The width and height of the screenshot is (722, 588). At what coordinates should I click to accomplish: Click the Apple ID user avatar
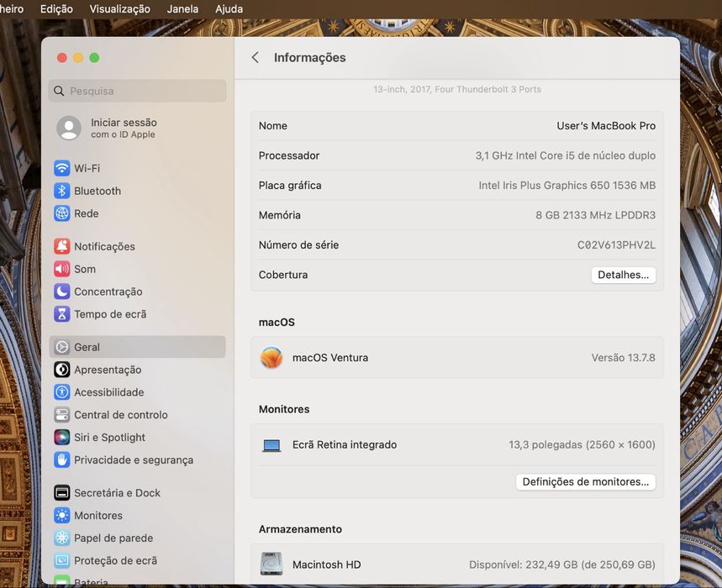tap(69, 128)
